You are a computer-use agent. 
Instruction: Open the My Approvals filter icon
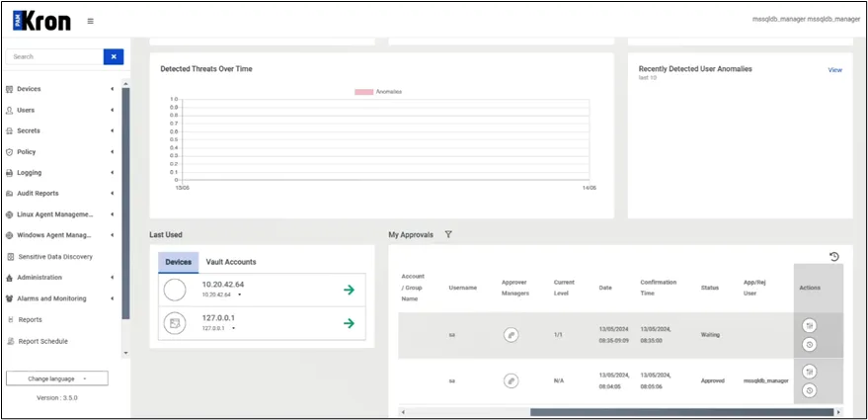pyautogui.click(x=448, y=235)
